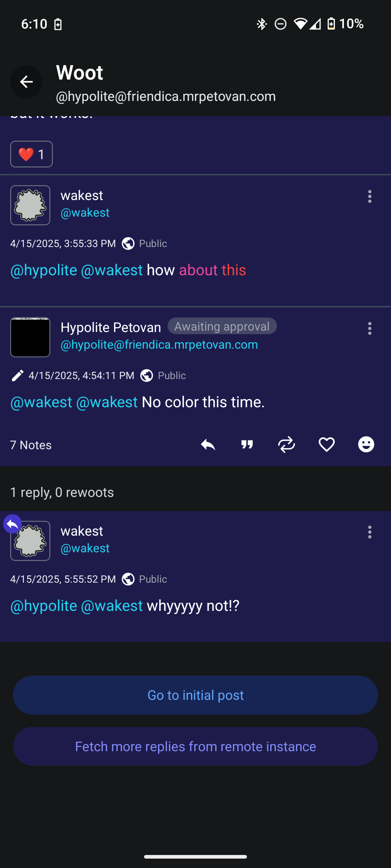Viewport: 391px width, 868px height.
Task: Toggle the heart reaction with count 1
Action: [31, 154]
